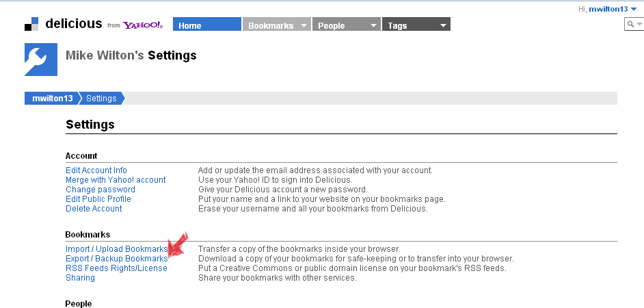Expand the Tags tab dropdown arrow
Image resolution: width=644 pixels, height=308 pixels.
point(443,25)
